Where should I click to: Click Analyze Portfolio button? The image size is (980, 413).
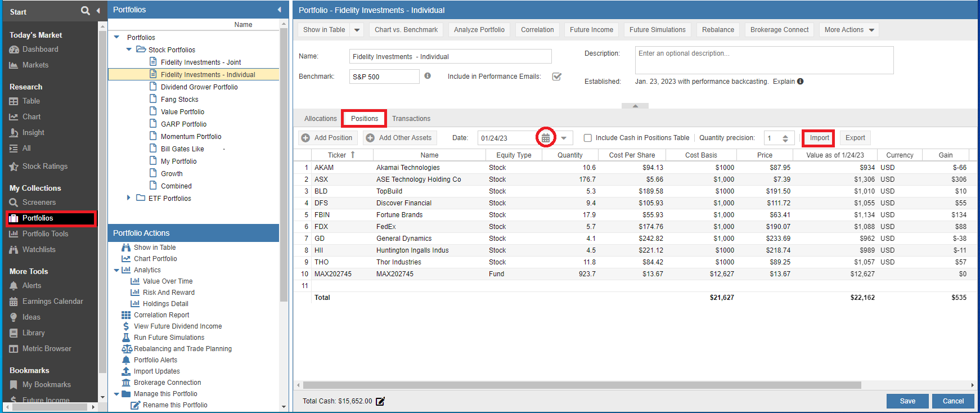[x=479, y=30]
